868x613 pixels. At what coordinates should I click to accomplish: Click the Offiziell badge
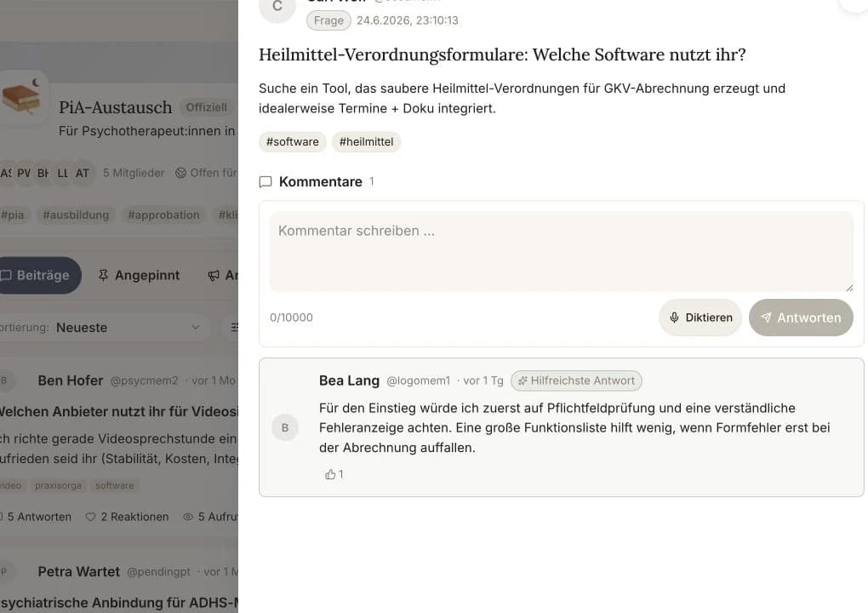point(206,107)
